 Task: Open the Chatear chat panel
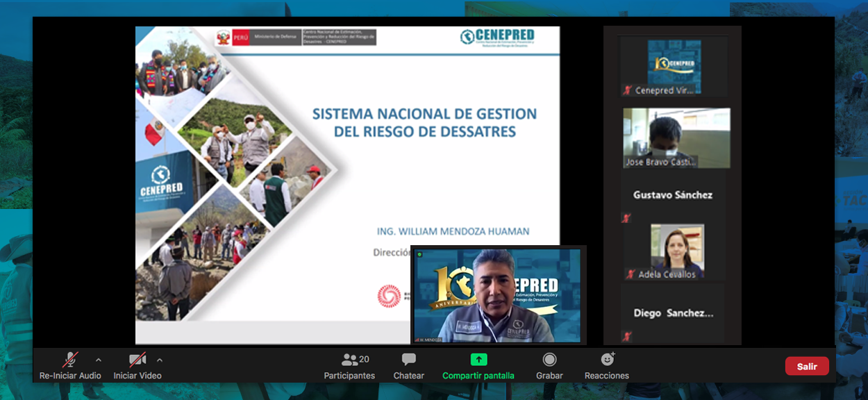tap(409, 367)
